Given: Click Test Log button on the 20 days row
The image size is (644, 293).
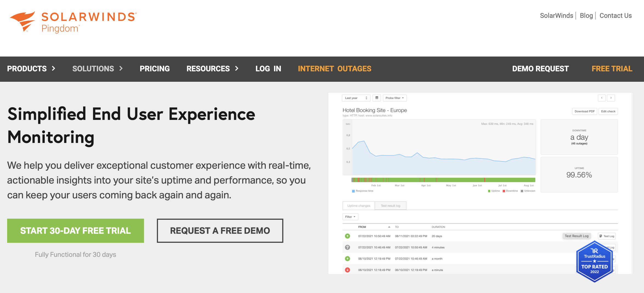Looking at the screenshot, I should [x=607, y=236].
